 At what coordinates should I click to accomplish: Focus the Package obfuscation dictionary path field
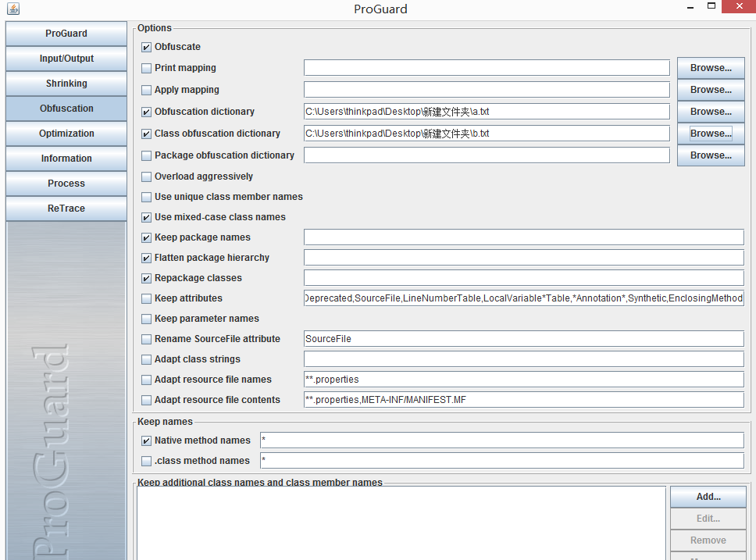[487, 155]
